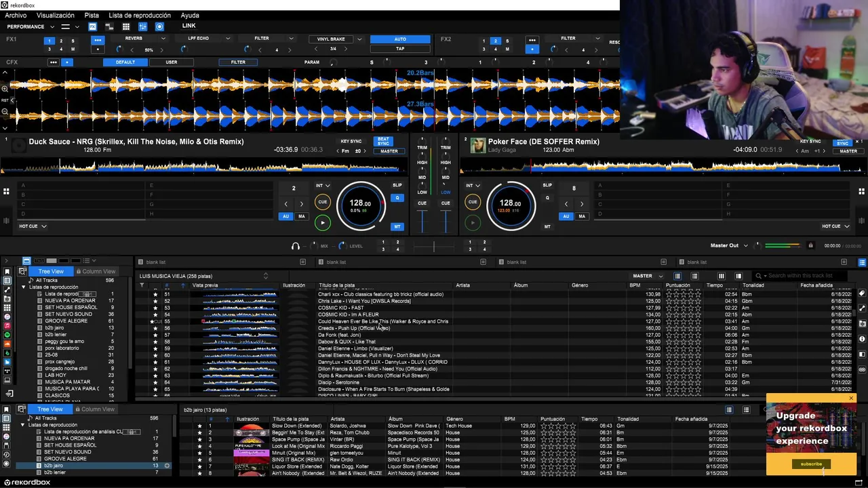Hit the deck 2 CUE button
The image size is (868, 488).
pos(473,202)
